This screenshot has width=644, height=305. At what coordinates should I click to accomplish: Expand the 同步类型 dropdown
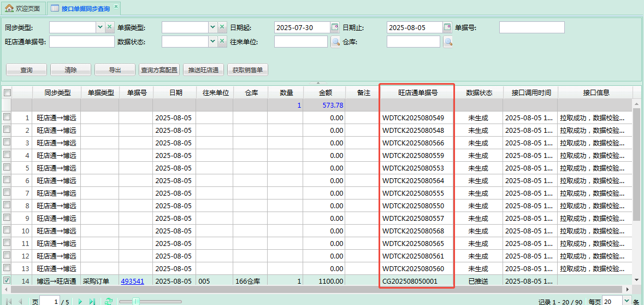tap(100, 27)
